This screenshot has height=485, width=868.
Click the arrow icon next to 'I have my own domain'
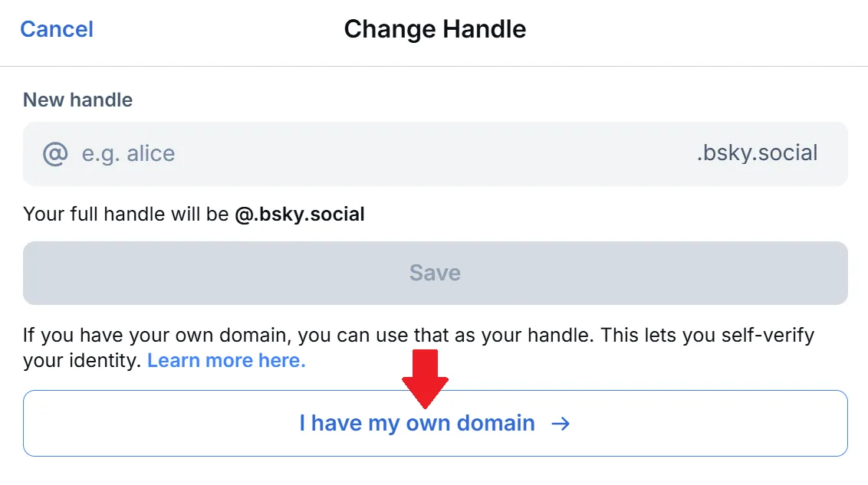[x=562, y=423]
